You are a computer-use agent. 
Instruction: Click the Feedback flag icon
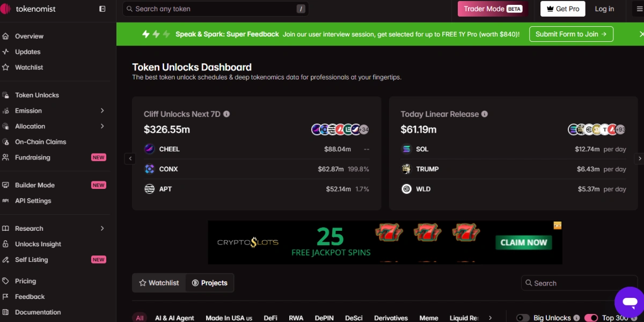(5, 297)
